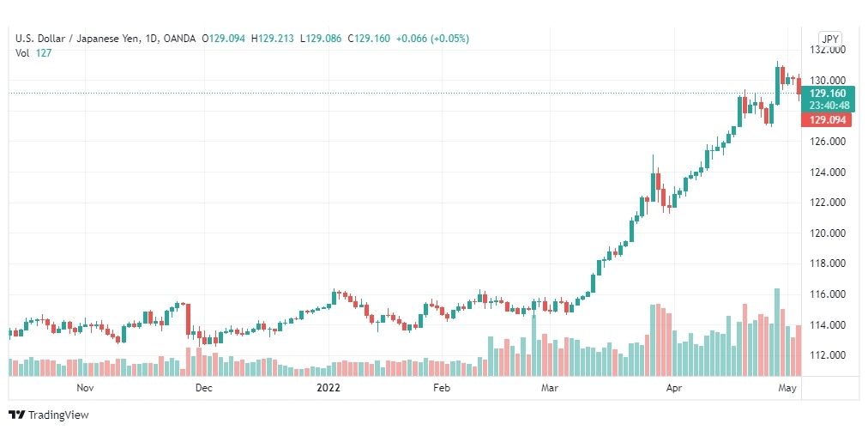The image size is (868, 430).
Task: Click the tallest volume bar near May
Action: coord(777,332)
